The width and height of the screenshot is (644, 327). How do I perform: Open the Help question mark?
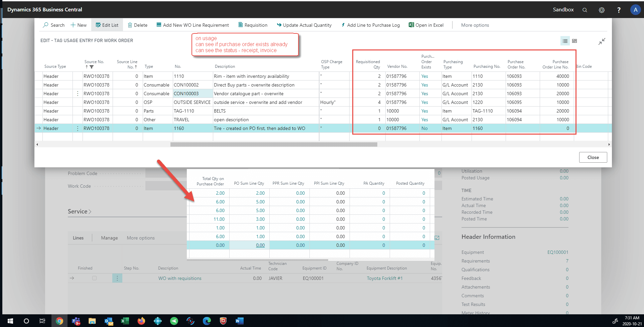619,10
